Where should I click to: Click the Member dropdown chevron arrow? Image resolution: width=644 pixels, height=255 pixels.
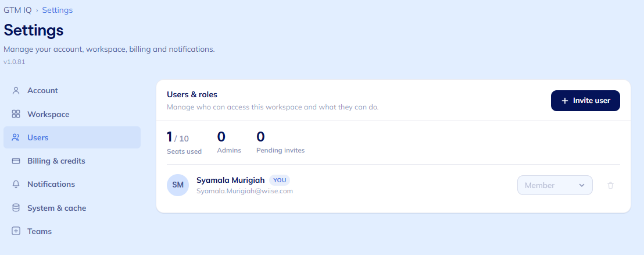click(x=582, y=186)
